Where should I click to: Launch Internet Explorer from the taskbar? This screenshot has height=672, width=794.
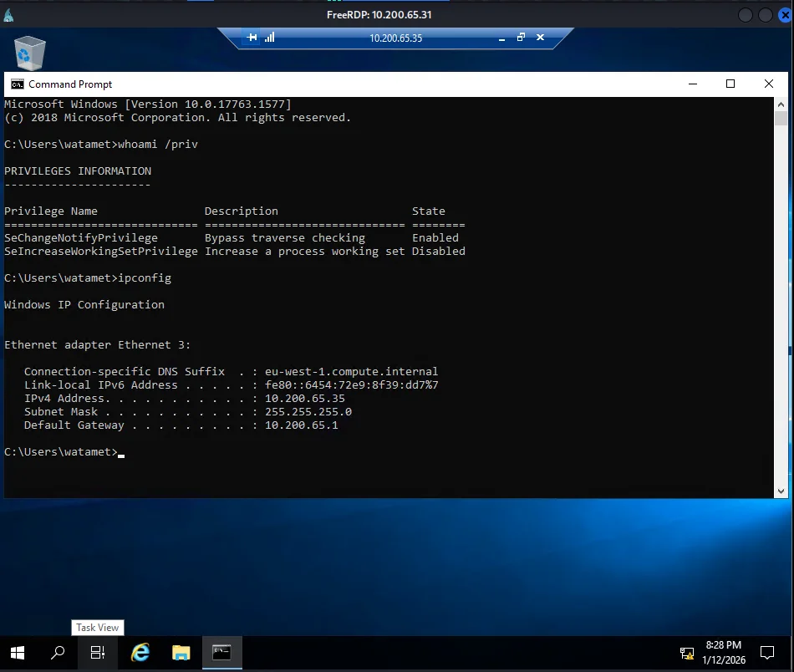coord(140,653)
